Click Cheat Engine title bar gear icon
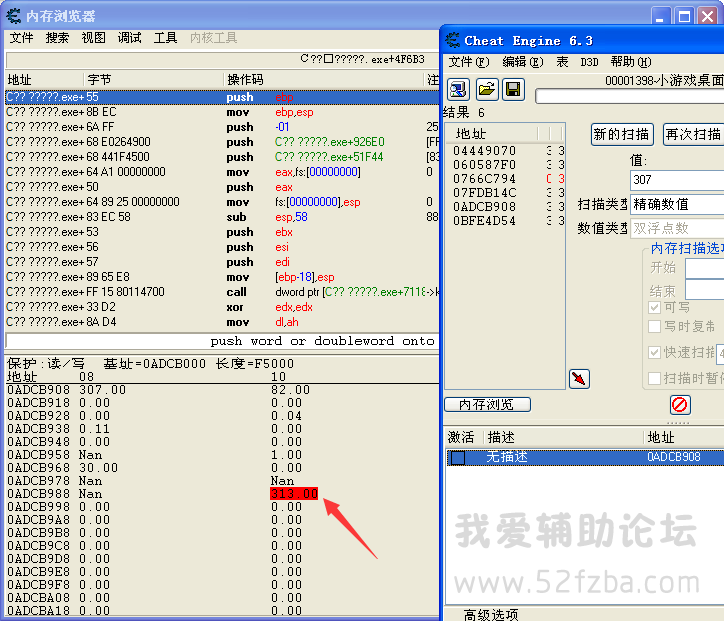The image size is (724, 621). pyautogui.click(x=452, y=41)
